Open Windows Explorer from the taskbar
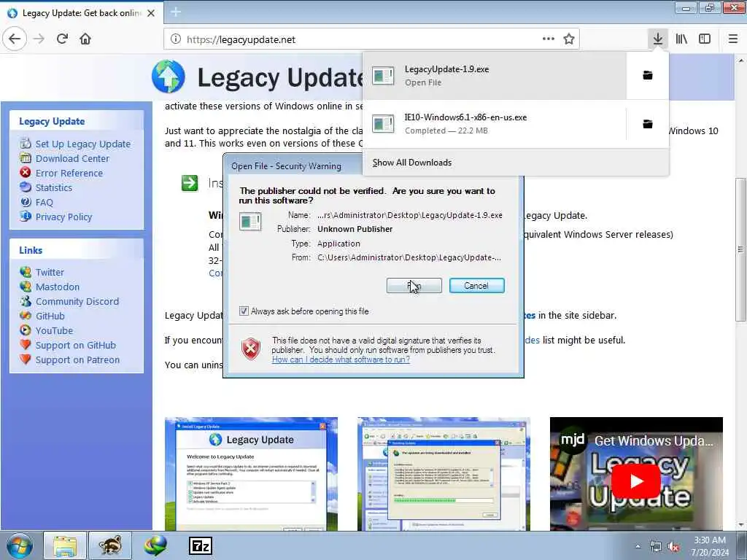The height and width of the screenshot is (560, 747). 65,545
